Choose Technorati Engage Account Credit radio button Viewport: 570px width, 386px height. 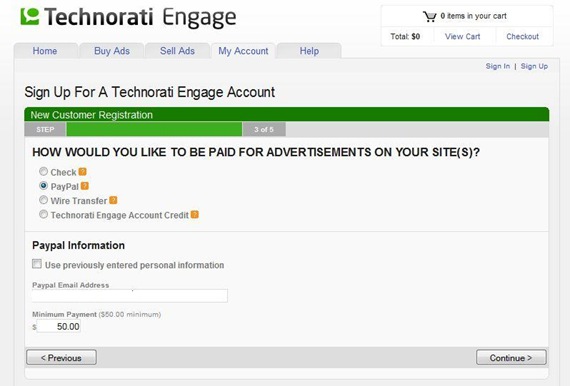click(43, 214)
